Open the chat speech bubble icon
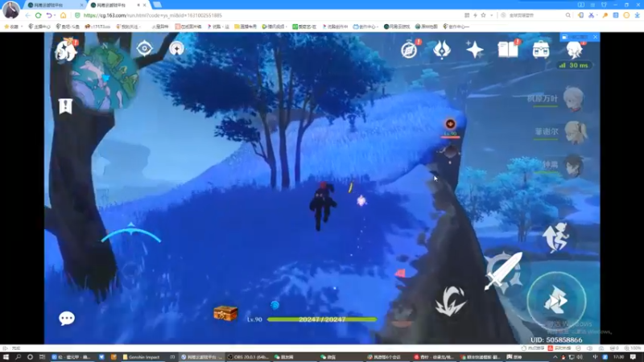This screenshot has width=644, height=362. [x=67, y=318]
